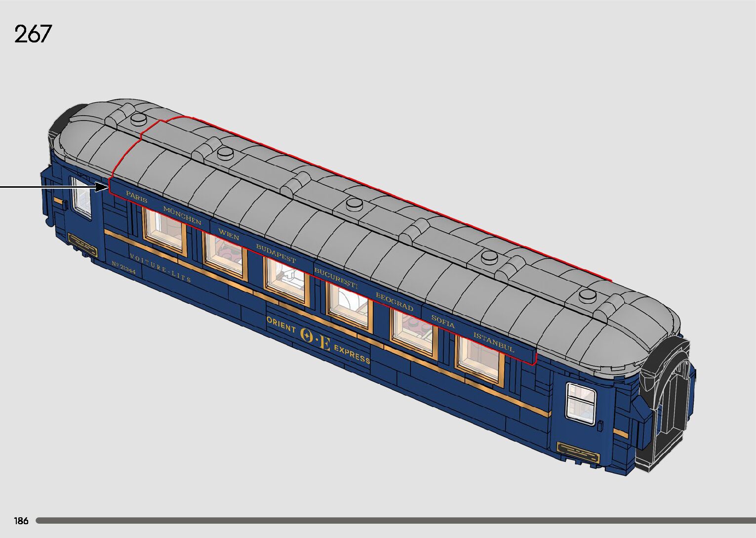756x538 pixels.
Task: Click the black arrow pointing at the roof
Action: click(x=54, y=187)
